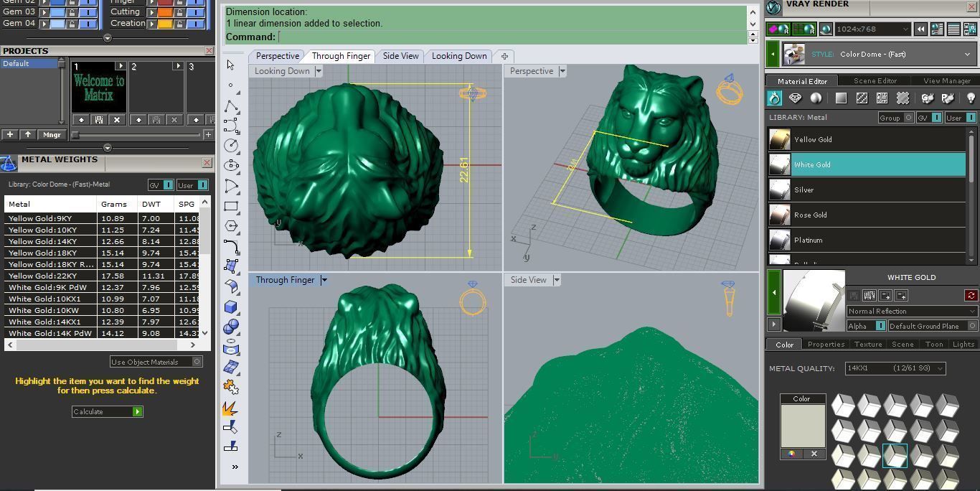Click the pink gem render icon
This screenshot has width=980, height=491.
tap(778, 29)
